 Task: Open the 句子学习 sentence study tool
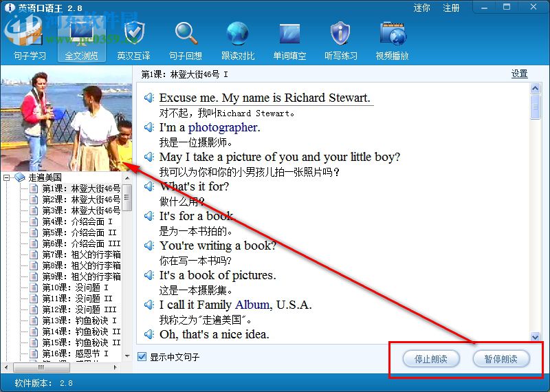tap(30, 41)
